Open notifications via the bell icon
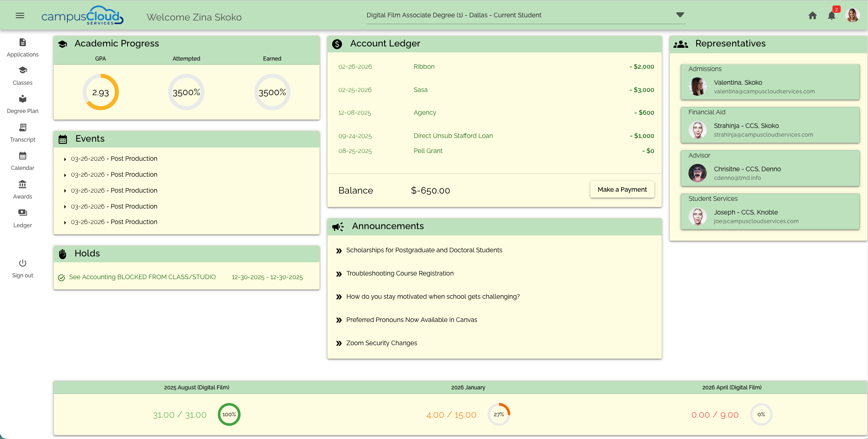868x439 pixels. click(x=831, y=15)
